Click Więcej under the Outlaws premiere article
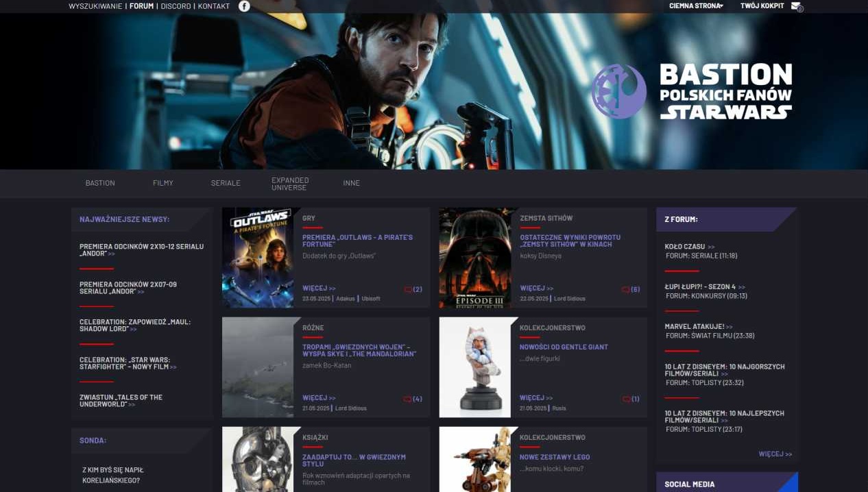868x492 pixels. 319,288
